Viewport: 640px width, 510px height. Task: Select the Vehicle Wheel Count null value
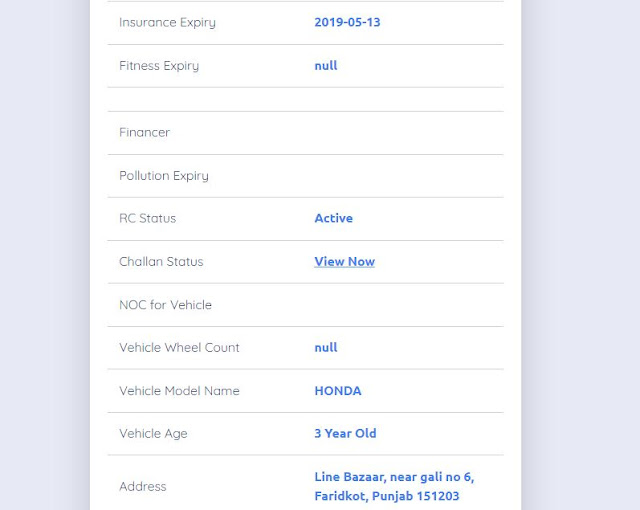326,347
